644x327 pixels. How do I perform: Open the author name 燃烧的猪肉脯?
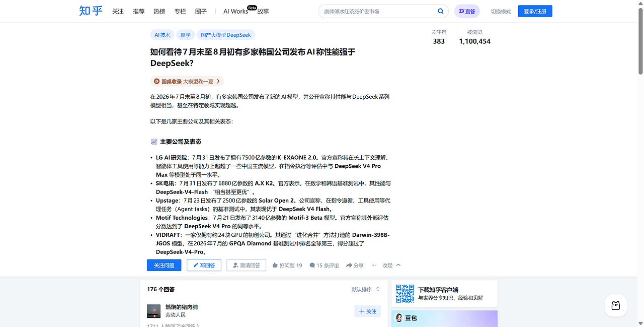[x=182, y=307]
